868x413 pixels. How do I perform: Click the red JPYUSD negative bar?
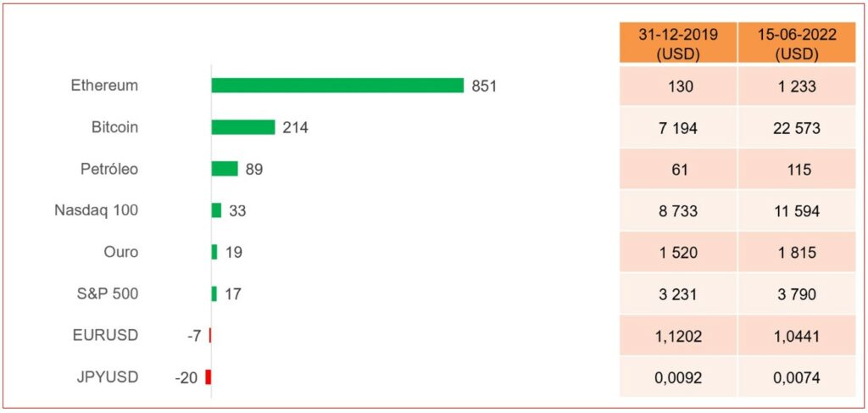[208, 377]
